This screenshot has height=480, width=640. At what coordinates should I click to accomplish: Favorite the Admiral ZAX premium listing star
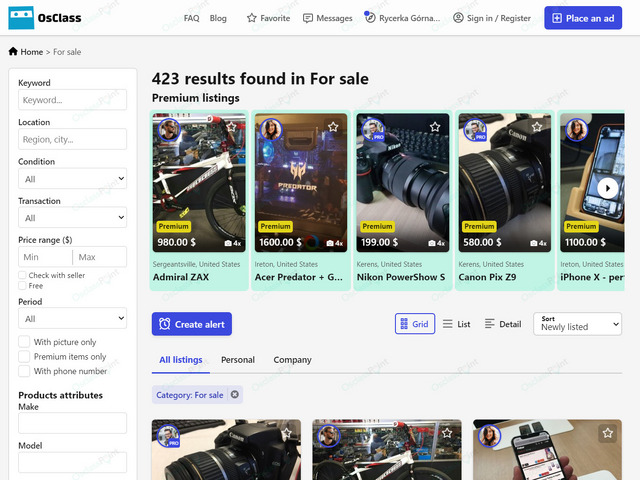pyautogui.click(x=231, y=127)
